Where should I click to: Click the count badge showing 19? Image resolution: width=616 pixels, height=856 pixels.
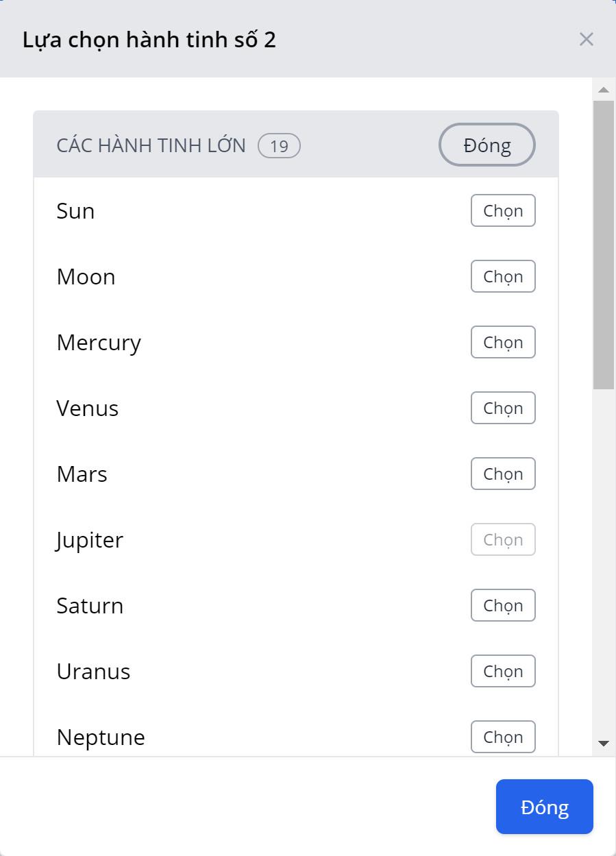coord(279,145)
